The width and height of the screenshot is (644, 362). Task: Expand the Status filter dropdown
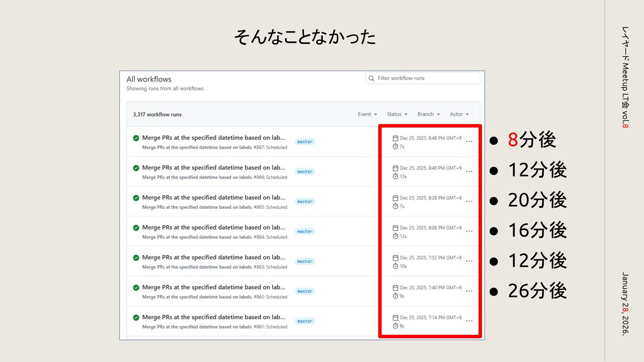click(397, 114)
